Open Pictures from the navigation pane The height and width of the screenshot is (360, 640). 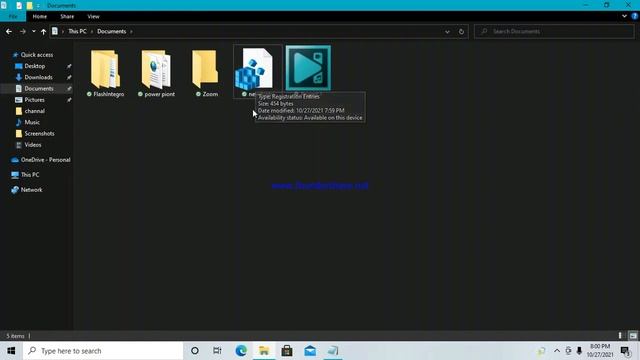coord(34,100)
